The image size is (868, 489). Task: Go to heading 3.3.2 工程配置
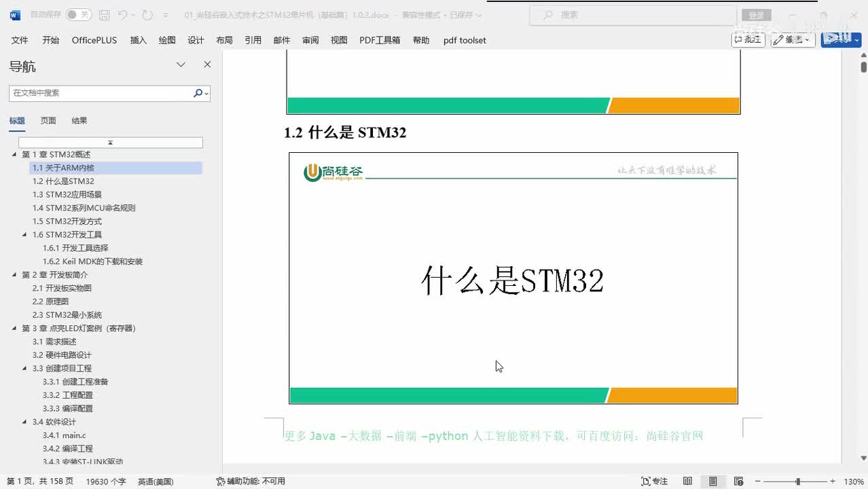pyautogui.click(x=68, y=395)
